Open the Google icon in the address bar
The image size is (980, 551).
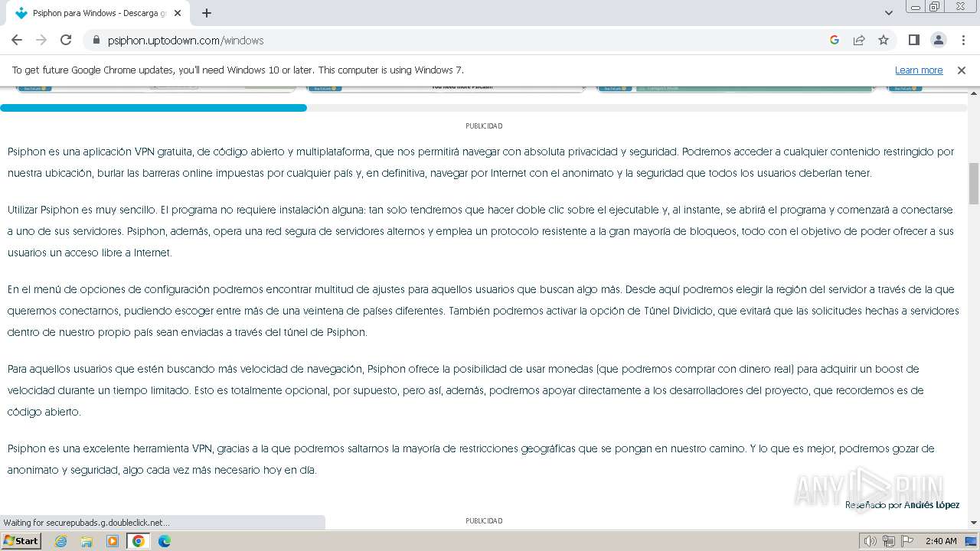pos(835,40)
